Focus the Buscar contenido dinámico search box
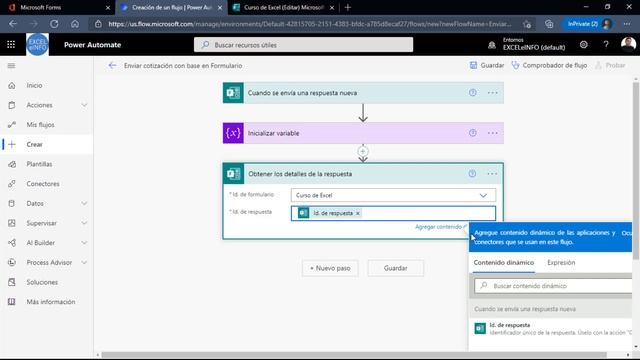Screen dimensions: 640x360 (553, 286)
